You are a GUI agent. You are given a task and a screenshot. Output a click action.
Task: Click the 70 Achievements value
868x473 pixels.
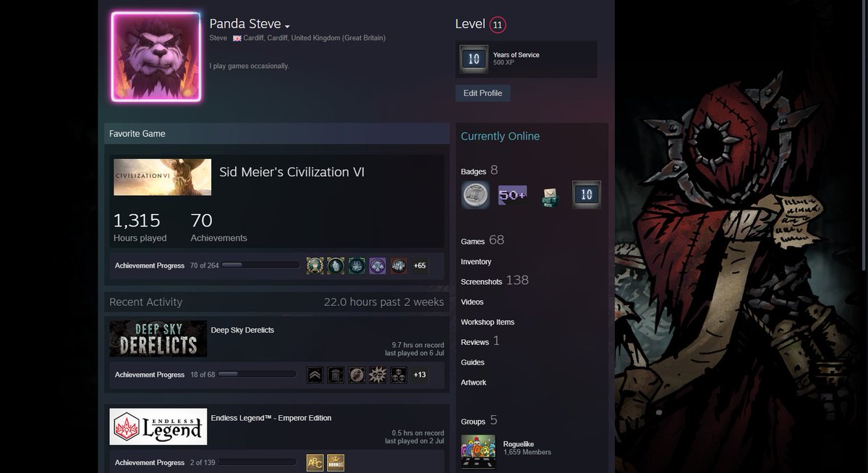[201, 220]
